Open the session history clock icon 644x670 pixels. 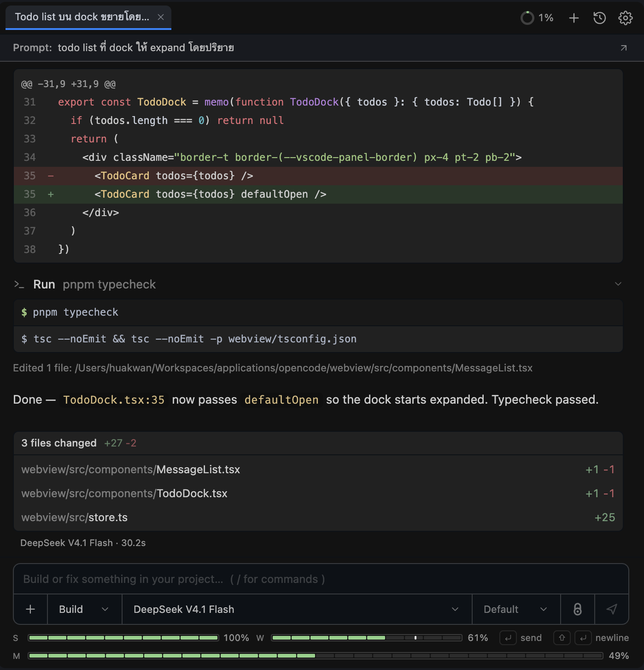pyautogui.click(x=600, y=18)
